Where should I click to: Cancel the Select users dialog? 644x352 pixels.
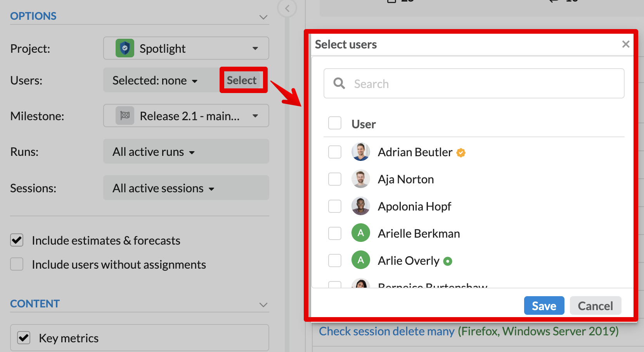[596, 305]
